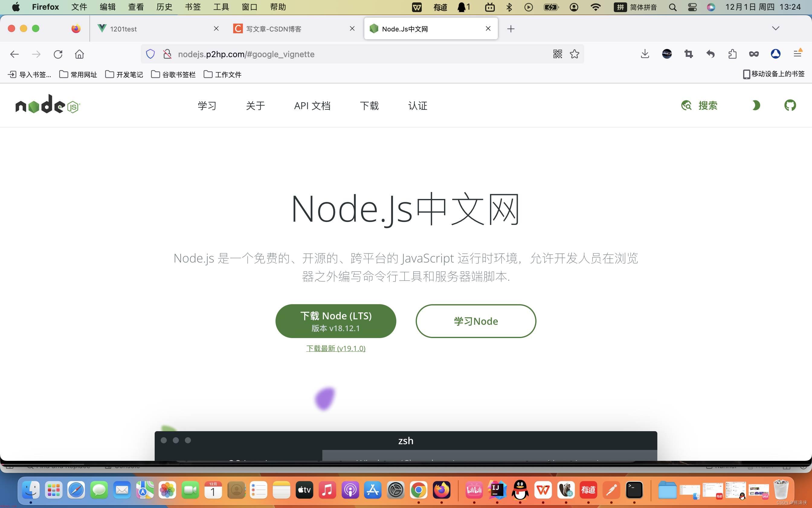Open the extensions puzzle icon
The image size is (812, 508).
click(x=732, y=54)
